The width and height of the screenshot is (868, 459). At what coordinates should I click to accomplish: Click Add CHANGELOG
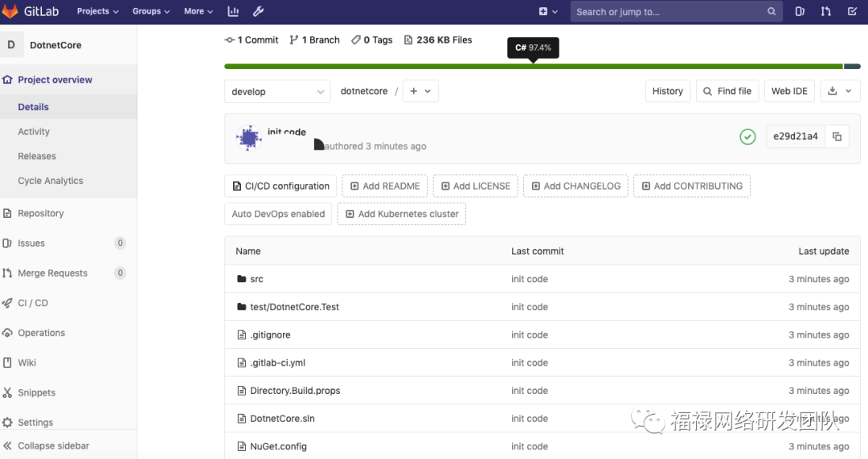coord(575,186)
